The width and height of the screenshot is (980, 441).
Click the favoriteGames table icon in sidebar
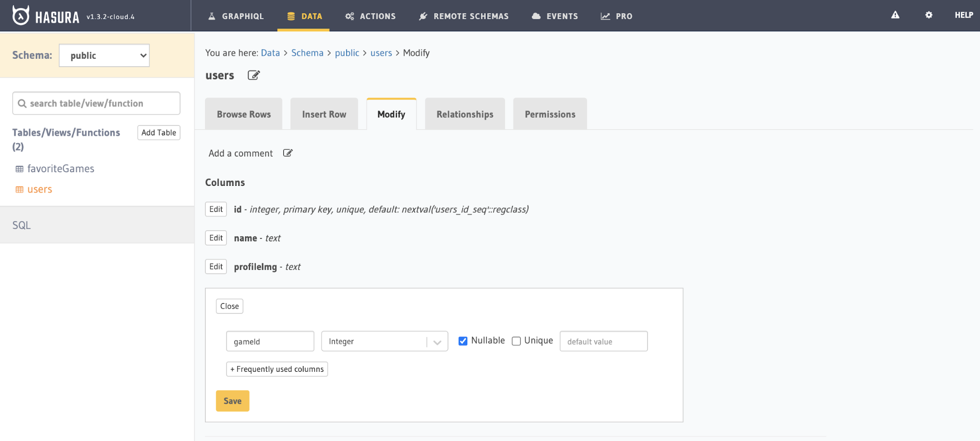(x=20, y=169)
